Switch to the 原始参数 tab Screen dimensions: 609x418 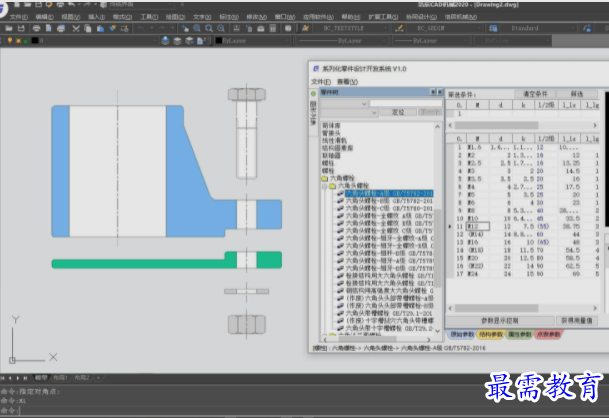click(462, 334)
